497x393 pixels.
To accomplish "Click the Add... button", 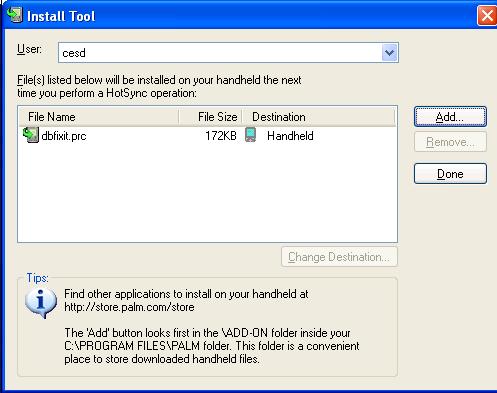I will coord(450,117).
